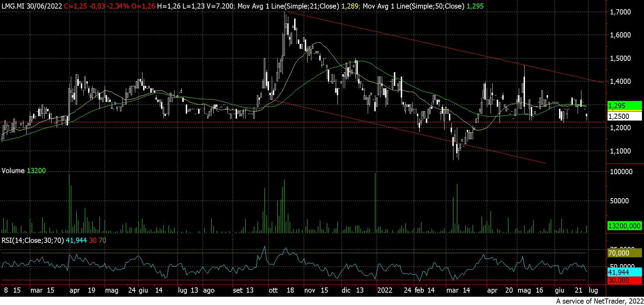Viewport: 644px width, 305px height.
Task: Click the cyan 41,944 RSI axis tag
Action: [x=624, y=272]
